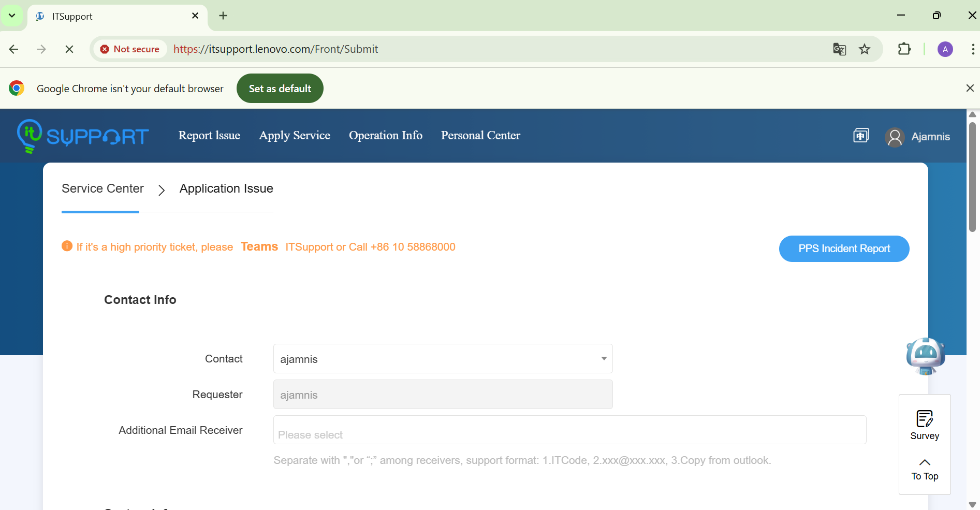Open the Chrome three-dot menu
This screenshot has width=980, height=510.
[x=973, y=49]
